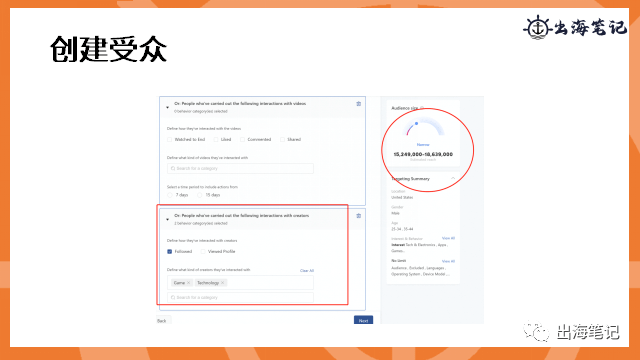Remove the Game category tag
The image size is (640, 360).
(189, 283)
